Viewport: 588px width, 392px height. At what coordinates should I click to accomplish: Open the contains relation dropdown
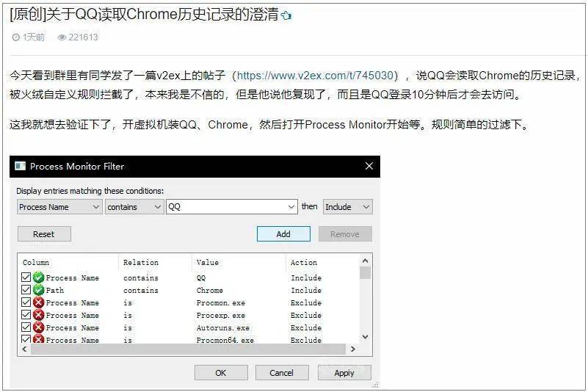(134, 207)
